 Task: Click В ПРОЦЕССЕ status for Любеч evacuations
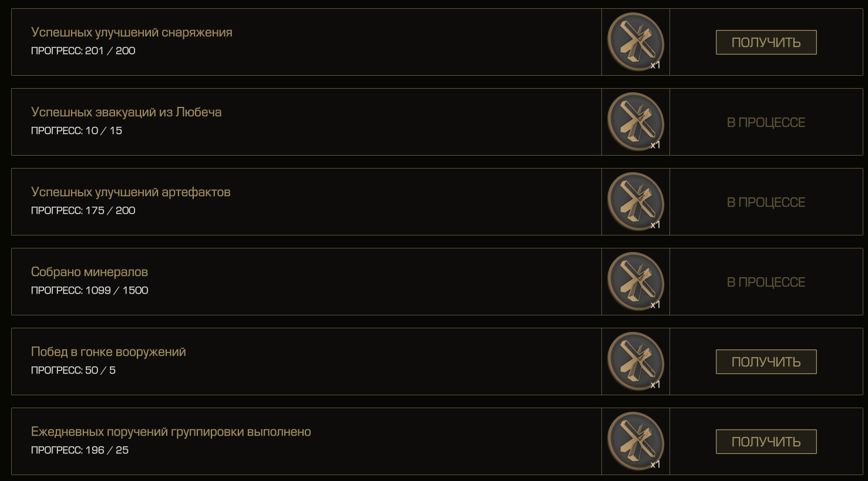(x=766, y=122)
